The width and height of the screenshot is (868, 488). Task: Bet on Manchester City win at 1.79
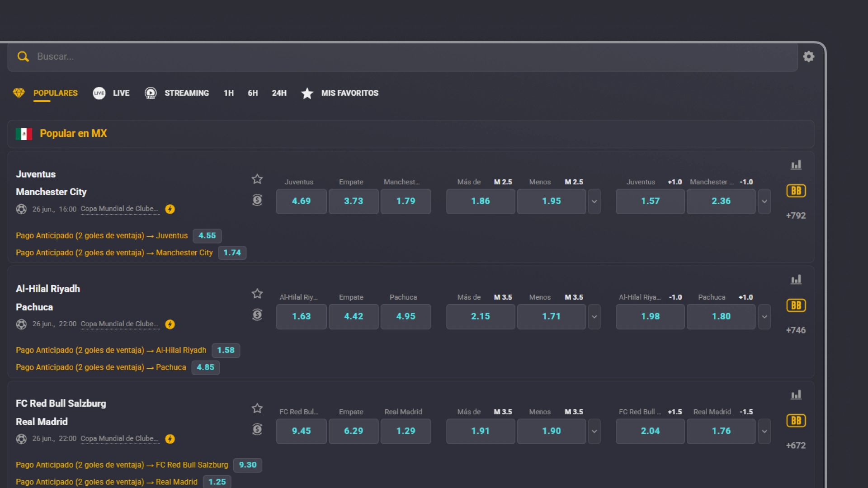point(406,202)
